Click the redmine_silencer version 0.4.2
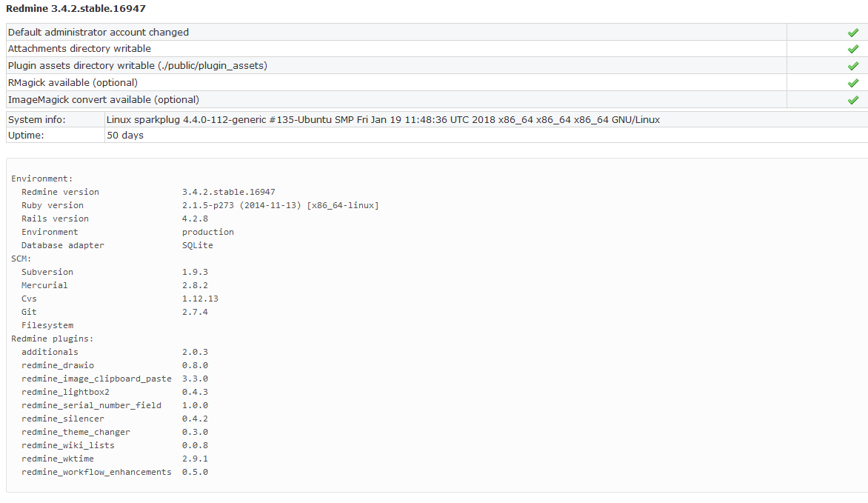Image resolution: width=868 pixels, height=503 pixels. (195, 419)
